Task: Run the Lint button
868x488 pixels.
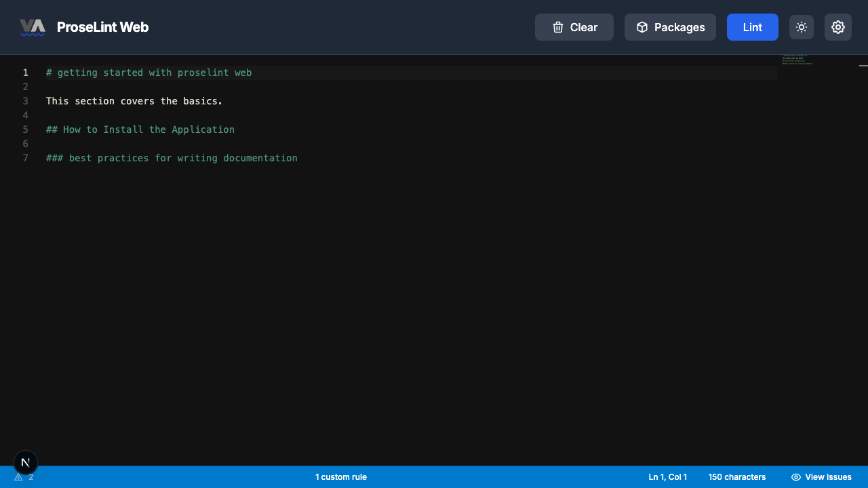Action: pyautogui.click(x=752, y=27)
